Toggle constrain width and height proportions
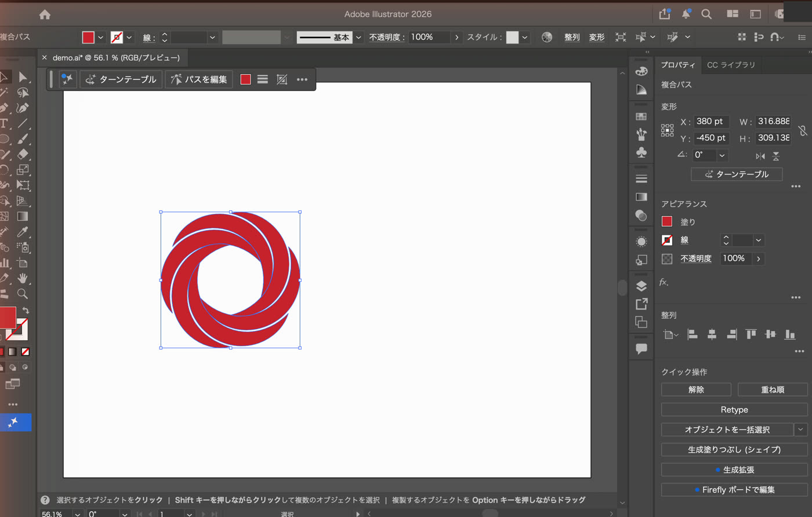The width and height of the screenshot is (812, 517). (803, 130)
